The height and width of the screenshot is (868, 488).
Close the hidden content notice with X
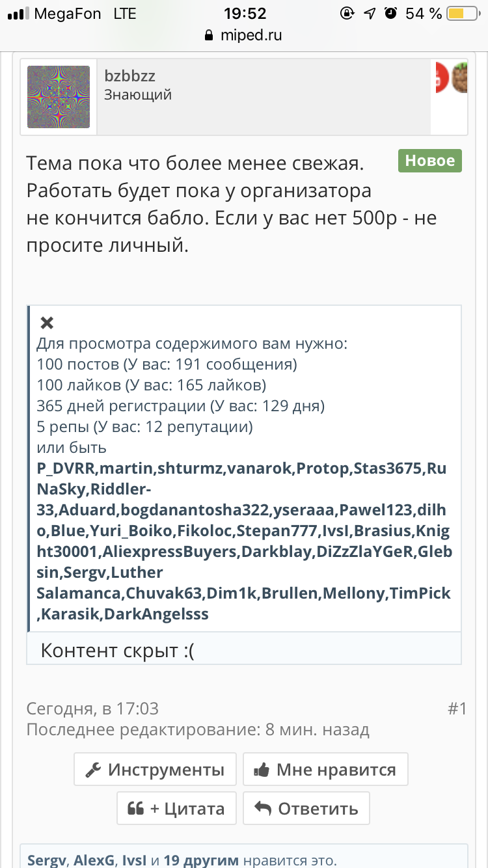coord(47,323)
